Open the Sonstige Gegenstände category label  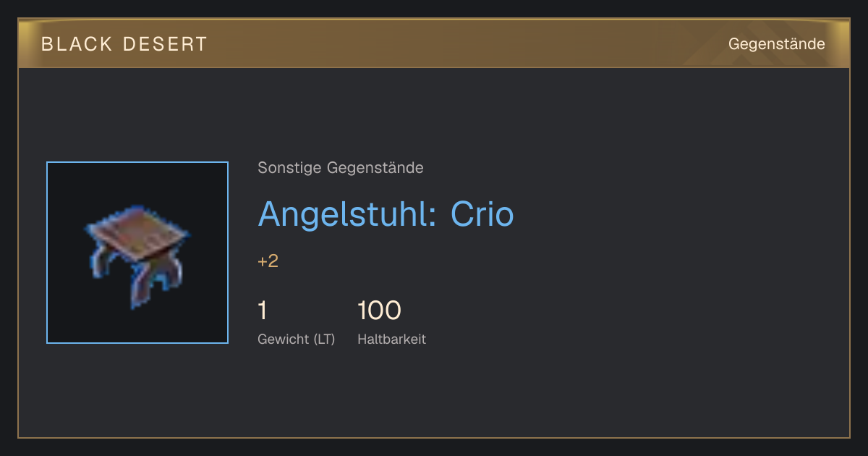(x=341, y=168)
